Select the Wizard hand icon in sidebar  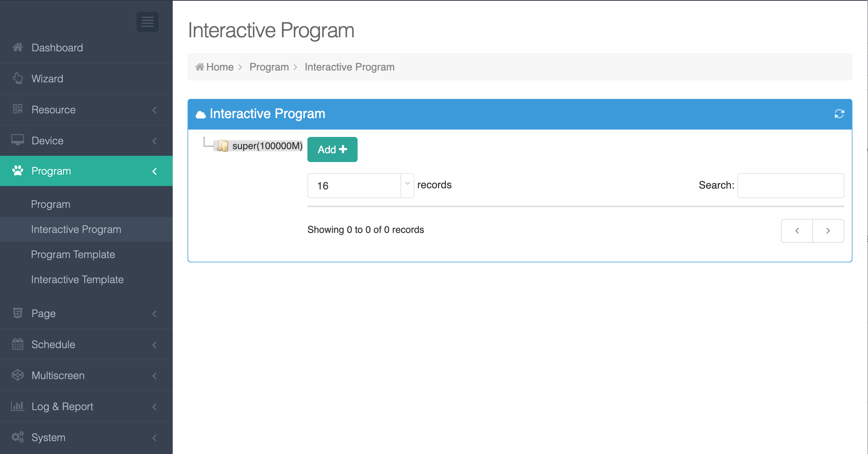[x=17, y=78]
